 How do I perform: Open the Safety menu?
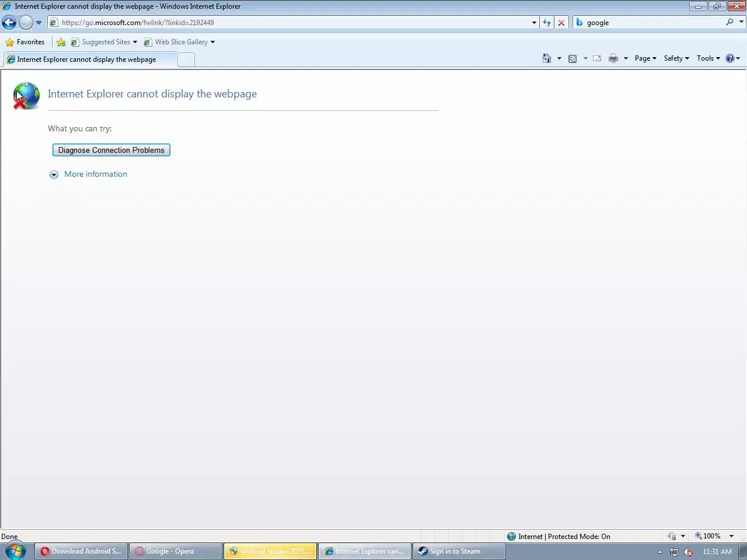[x=676, y=58]
